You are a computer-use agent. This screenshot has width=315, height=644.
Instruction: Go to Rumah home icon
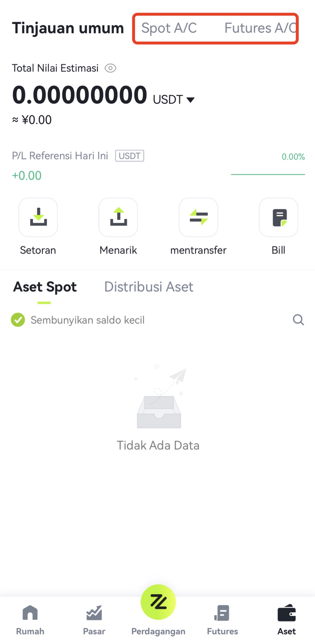click(x=30, y=612)
